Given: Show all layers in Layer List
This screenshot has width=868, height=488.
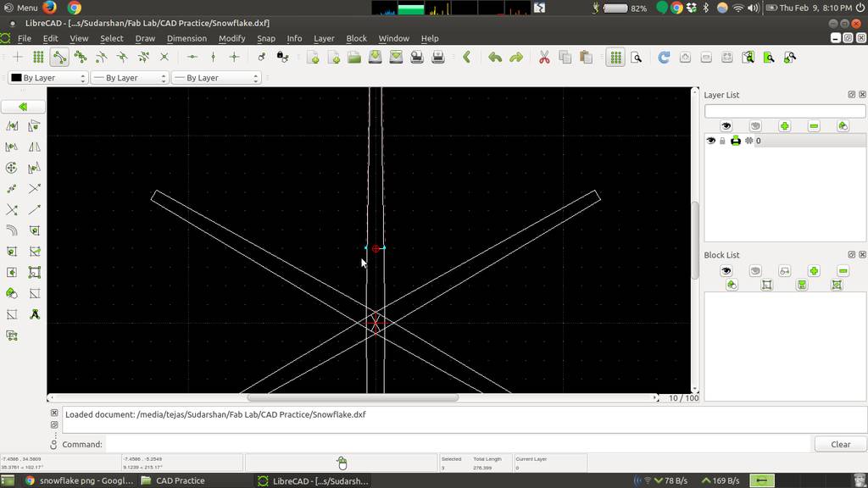Looking at the screenshot, I should 726,126.
